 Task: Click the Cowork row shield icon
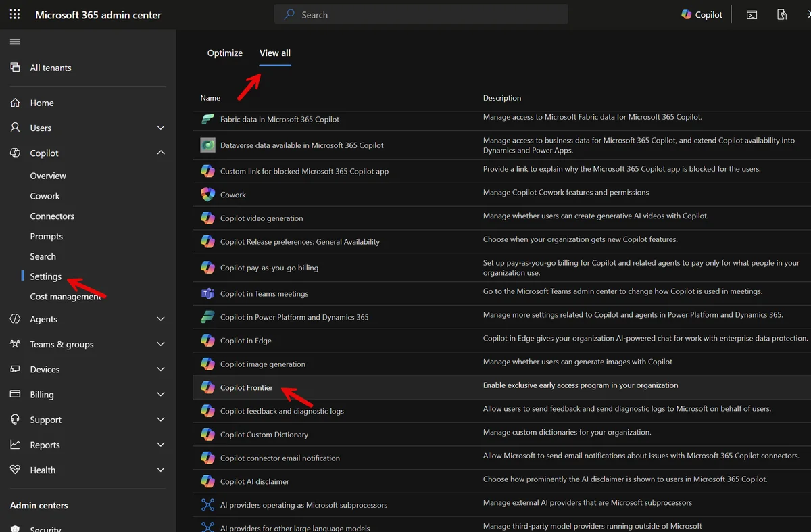[208, 195]
